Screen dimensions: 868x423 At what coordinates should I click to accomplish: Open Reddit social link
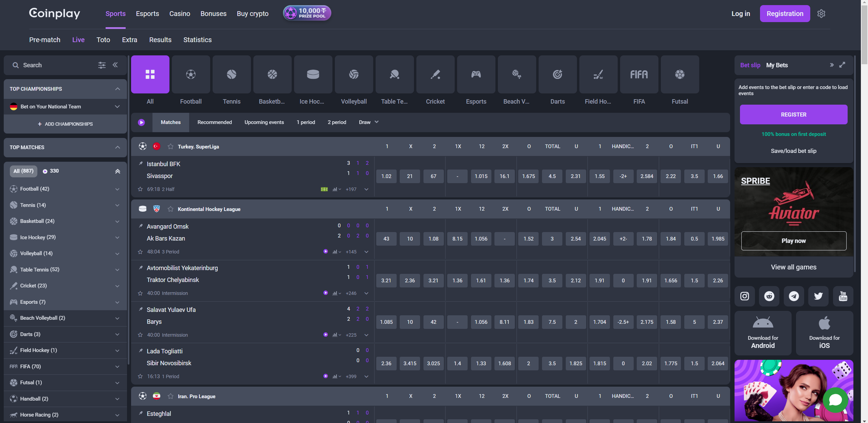click(769, 296)
